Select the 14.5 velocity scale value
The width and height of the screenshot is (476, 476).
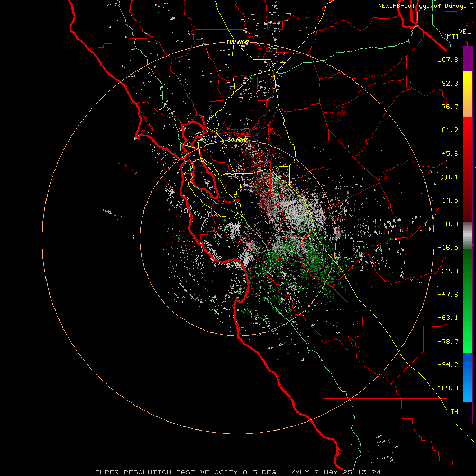coord(450,200)
